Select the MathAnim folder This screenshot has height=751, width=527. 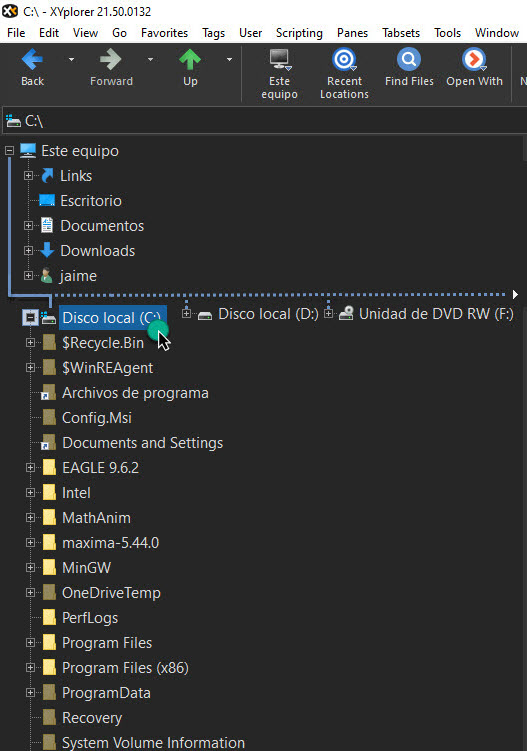pyautogui.click(x=96, y=517)
